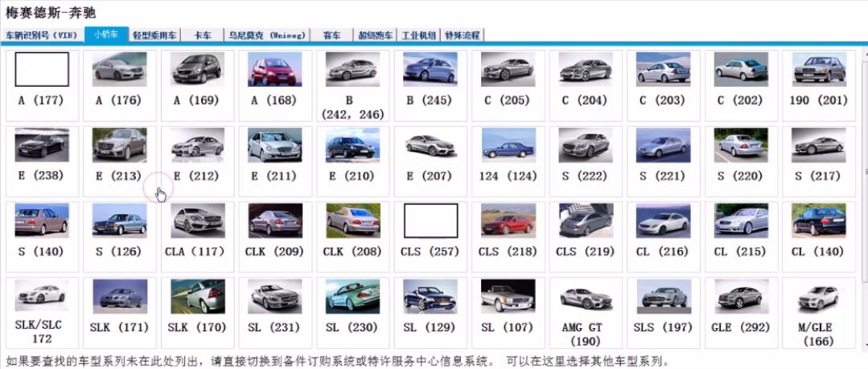Open the 车辆识别号 (VIN) tab
868x369 pixels.
click(43, 35)
